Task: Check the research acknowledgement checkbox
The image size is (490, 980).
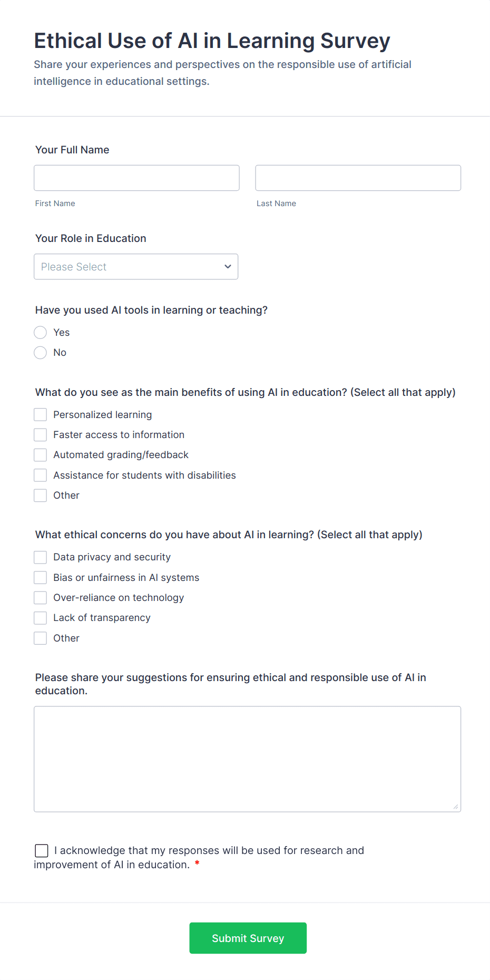Action: tap(42, 851)
